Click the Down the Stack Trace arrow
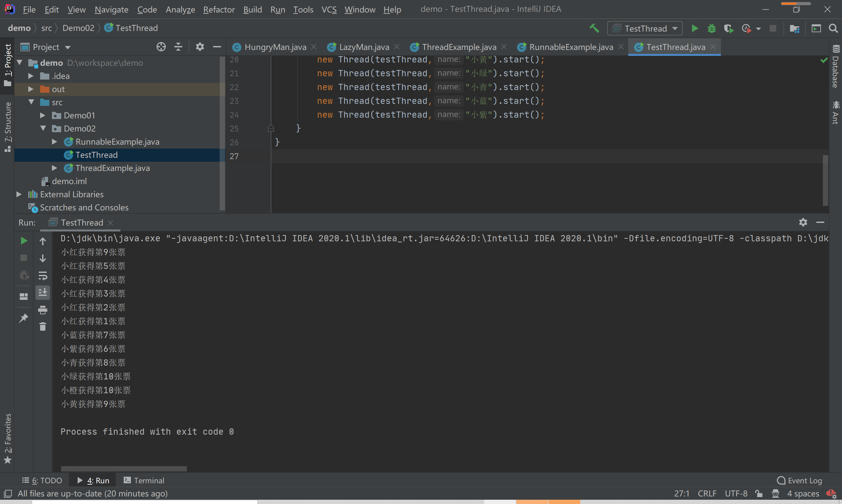842x504 pixels. tap(43, 258)
